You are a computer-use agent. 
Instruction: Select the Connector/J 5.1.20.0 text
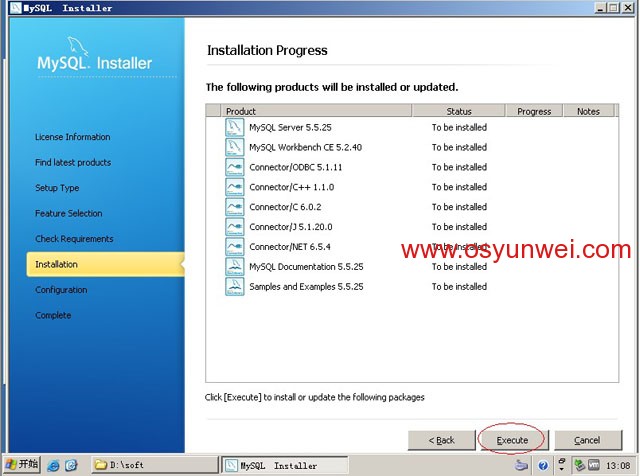pyautogui.click(x=291, y=227)
